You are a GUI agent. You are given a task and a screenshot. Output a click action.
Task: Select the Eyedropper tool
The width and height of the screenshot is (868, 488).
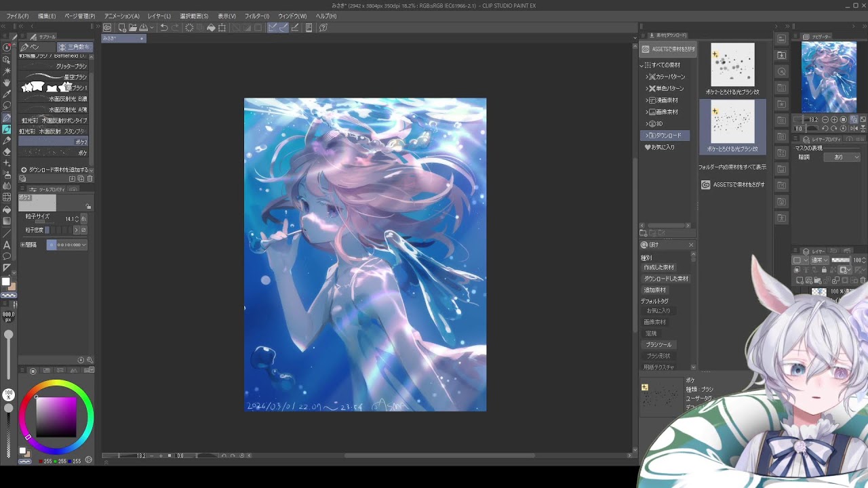pos(7,94)
